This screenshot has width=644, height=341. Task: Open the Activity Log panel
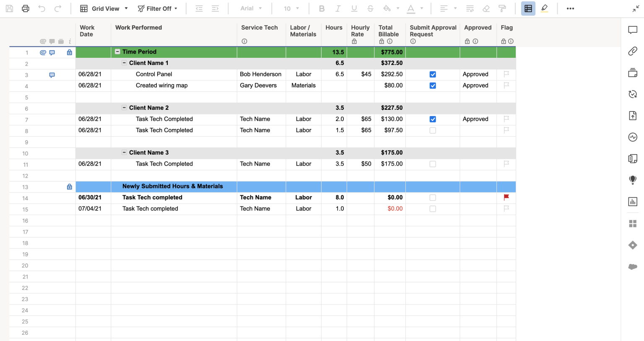click(632, 137)
